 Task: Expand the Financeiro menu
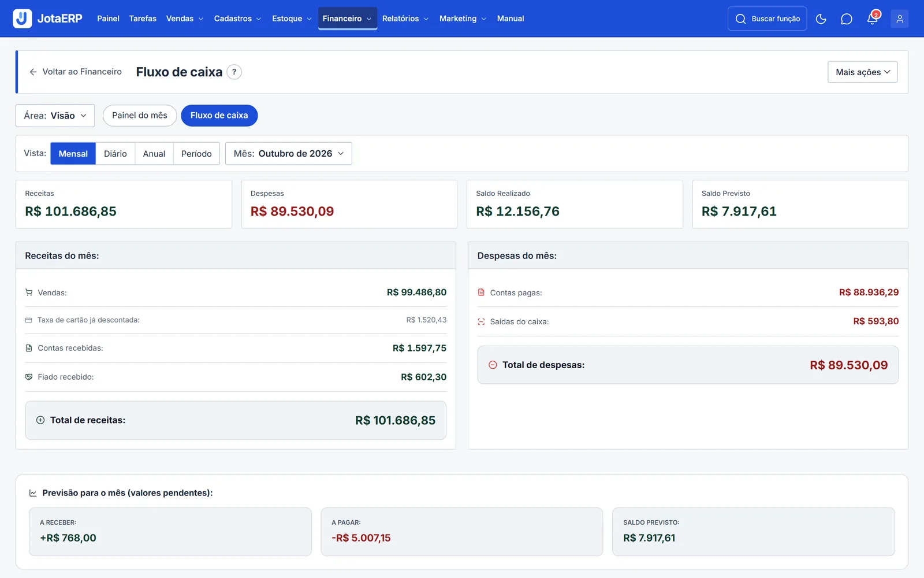347,18
